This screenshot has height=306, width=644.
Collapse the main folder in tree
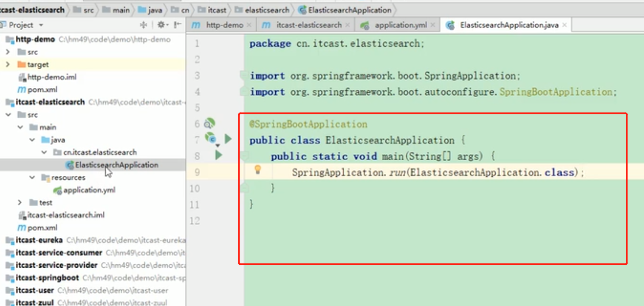(x=20, y=127)
